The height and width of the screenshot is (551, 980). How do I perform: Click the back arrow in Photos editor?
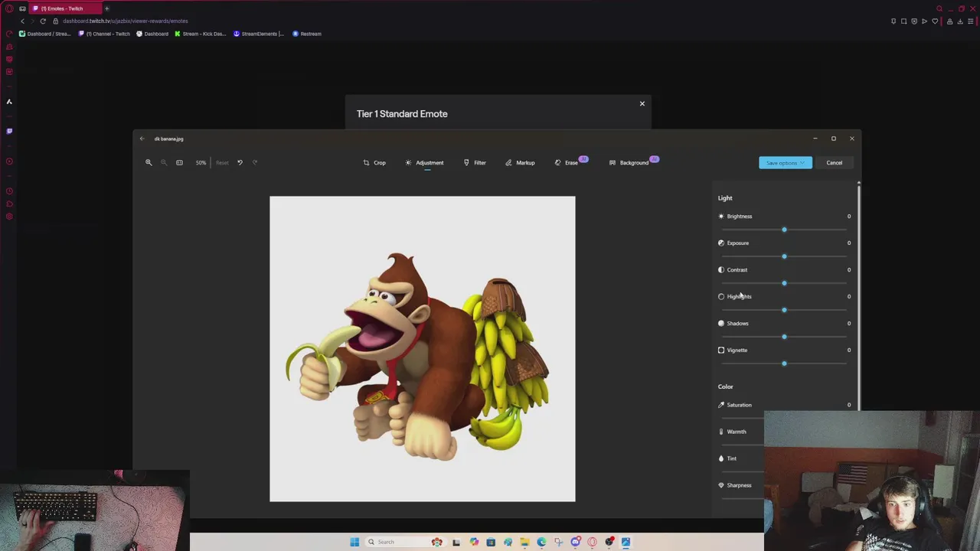[x=142, y=139]
